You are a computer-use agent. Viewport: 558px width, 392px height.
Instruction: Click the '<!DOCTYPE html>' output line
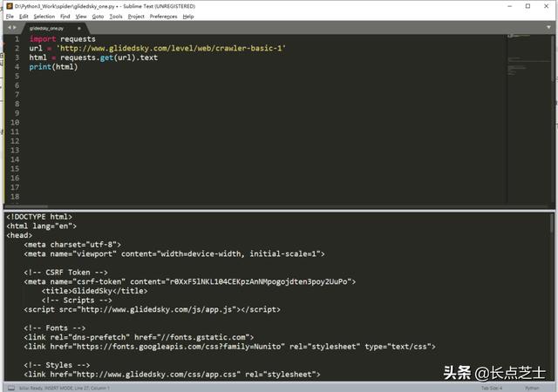[39, 217]
